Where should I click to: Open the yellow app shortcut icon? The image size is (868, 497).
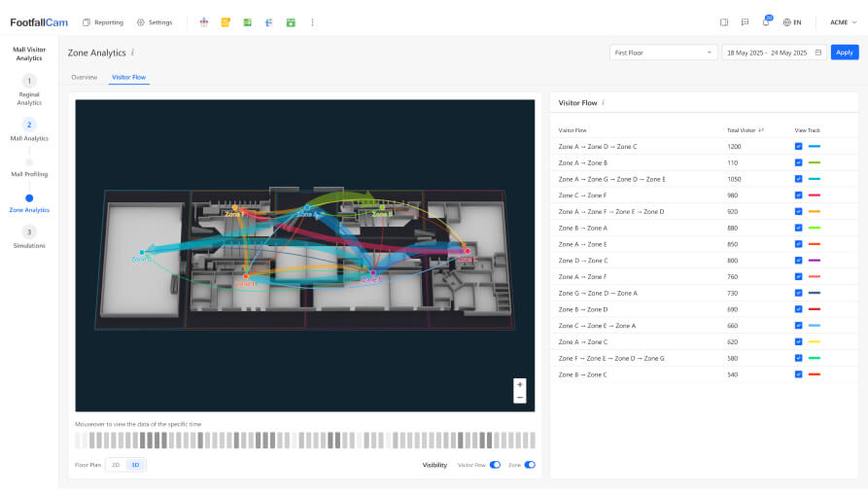[x=226, y=22]
